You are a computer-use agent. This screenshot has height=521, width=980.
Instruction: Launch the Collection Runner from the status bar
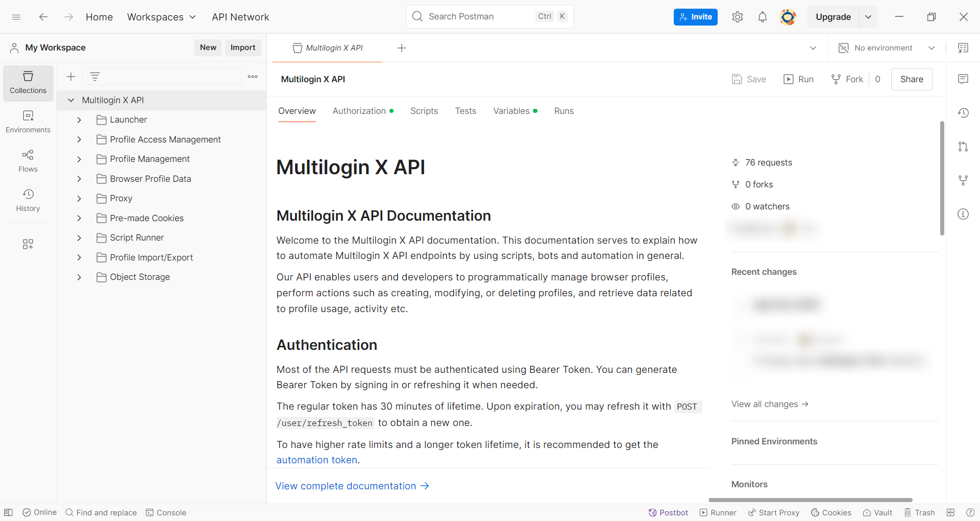718,512
